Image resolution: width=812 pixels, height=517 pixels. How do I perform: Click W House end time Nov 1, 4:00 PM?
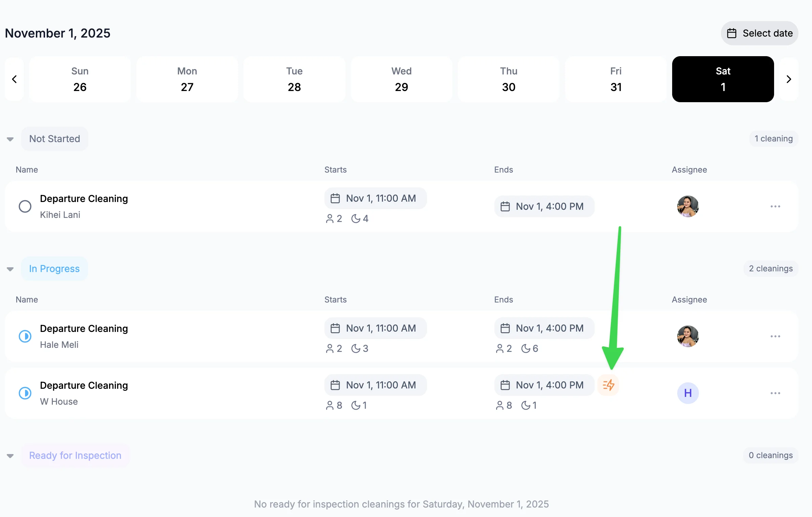coord(544,385)
